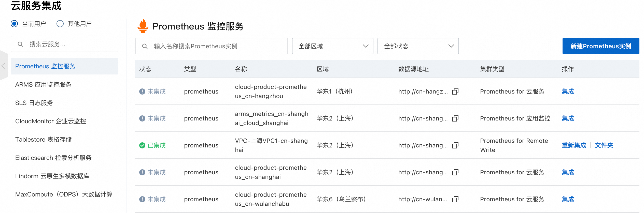Copy the cn-wulanchabu data source address
Viewport: 644px width, 213px height.
[455, 199]
